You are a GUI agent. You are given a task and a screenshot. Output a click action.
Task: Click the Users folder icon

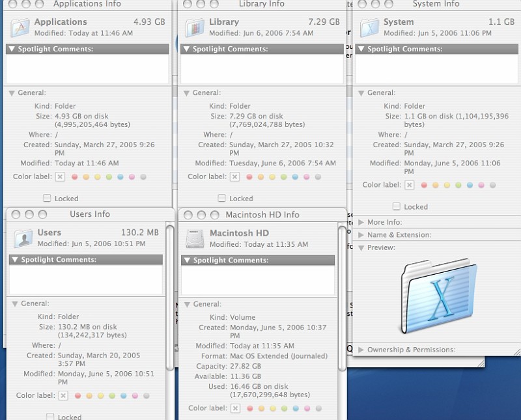coord(23,238)
